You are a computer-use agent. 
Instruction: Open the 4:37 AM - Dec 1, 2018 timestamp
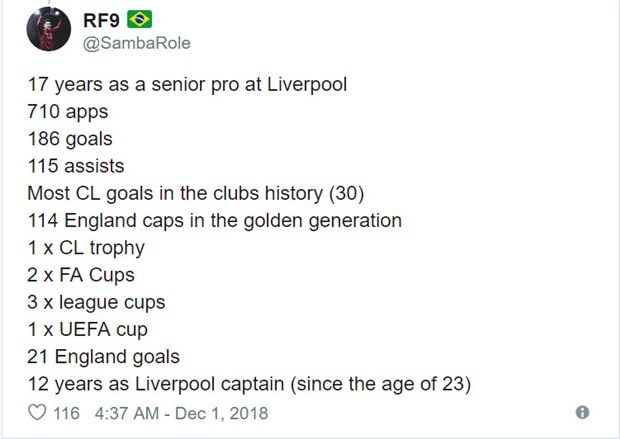click(x=182, y=412)
